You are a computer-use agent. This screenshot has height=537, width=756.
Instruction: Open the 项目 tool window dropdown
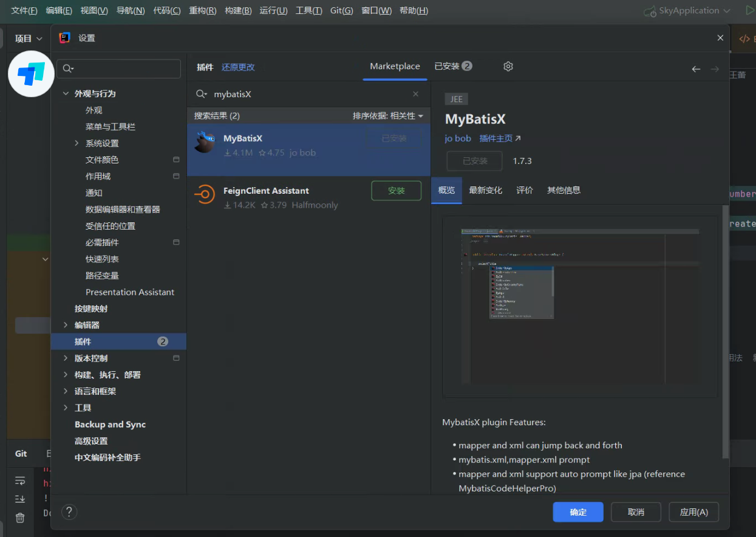(x=29, y=38)
